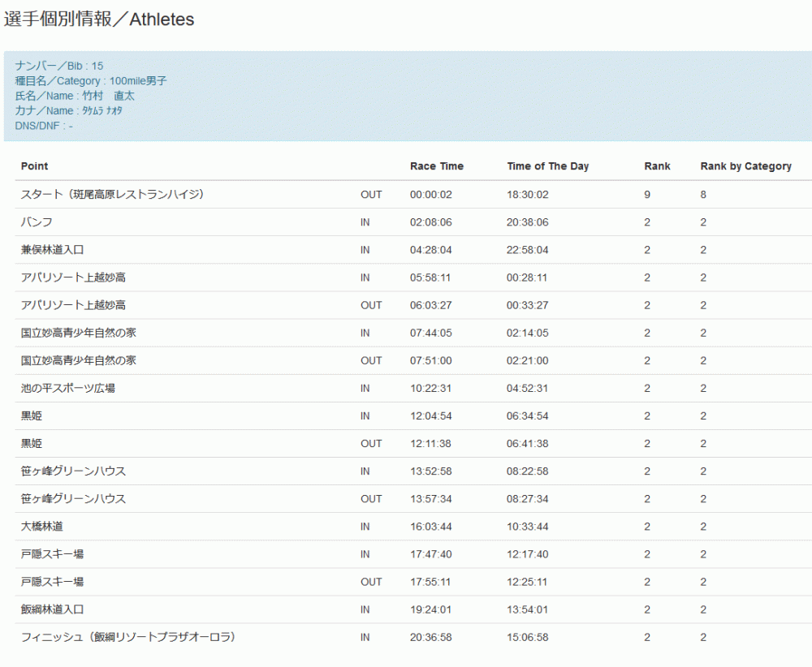Click the athlete name 竹村 直太

point(108,96)
